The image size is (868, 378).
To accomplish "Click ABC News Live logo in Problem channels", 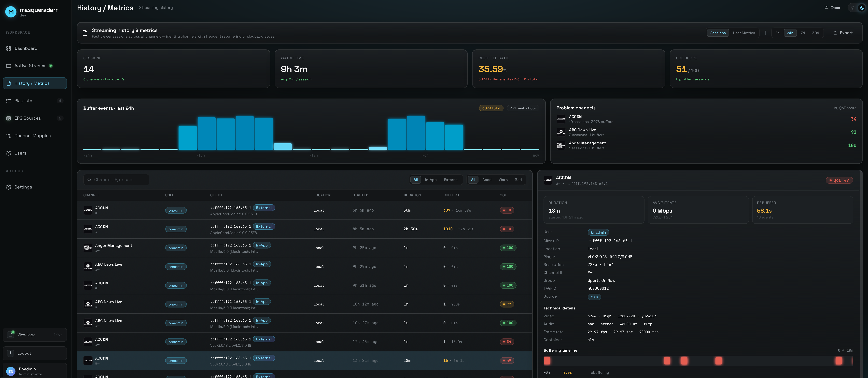I will (x=561, y=132).
